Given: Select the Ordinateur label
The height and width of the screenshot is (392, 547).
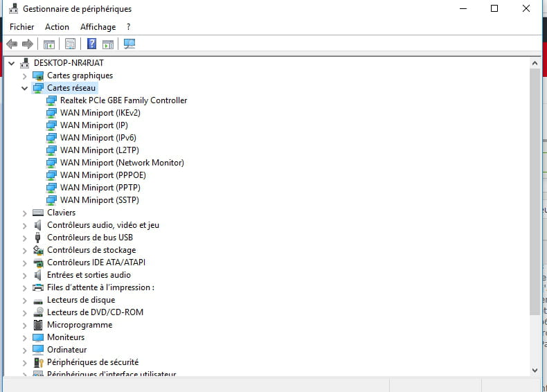Looking at the screenshot, I should click(x=66, y=350).
